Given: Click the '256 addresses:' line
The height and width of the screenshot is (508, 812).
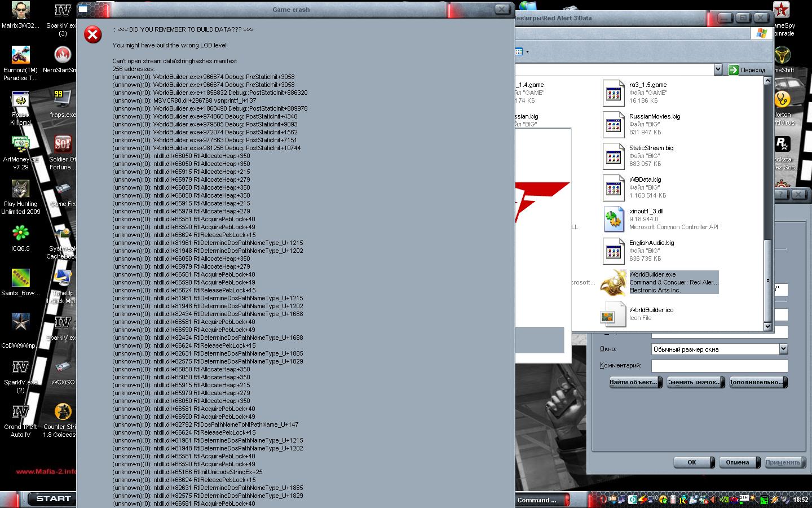Looking at the screenshot, I should (x=134, y=69).
